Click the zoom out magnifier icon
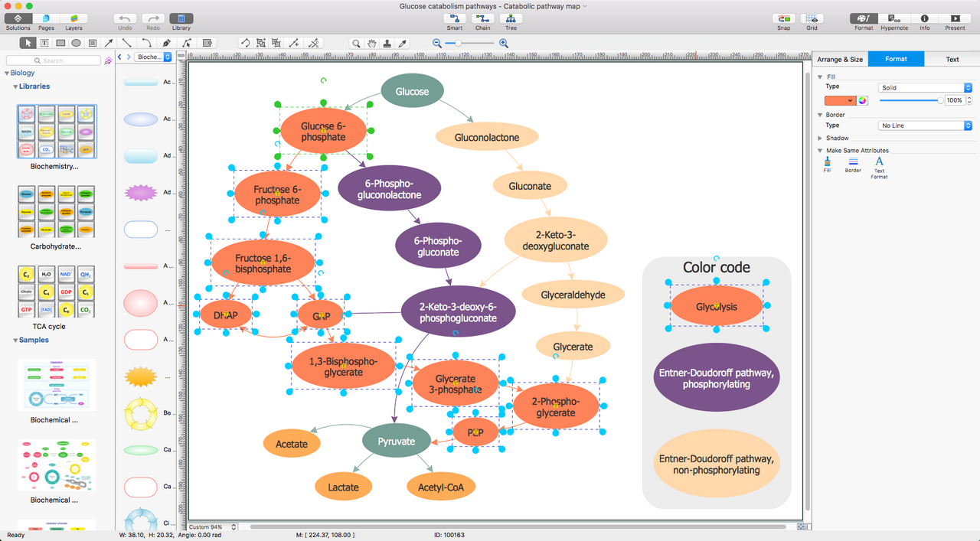The image size is (980, 541). tap(437, 44)
